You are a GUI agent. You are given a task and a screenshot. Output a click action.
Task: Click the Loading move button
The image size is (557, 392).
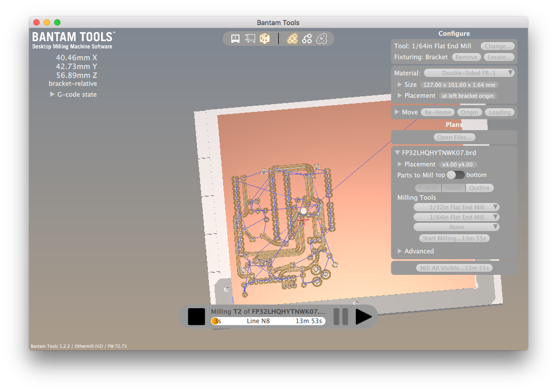[500, 112]
